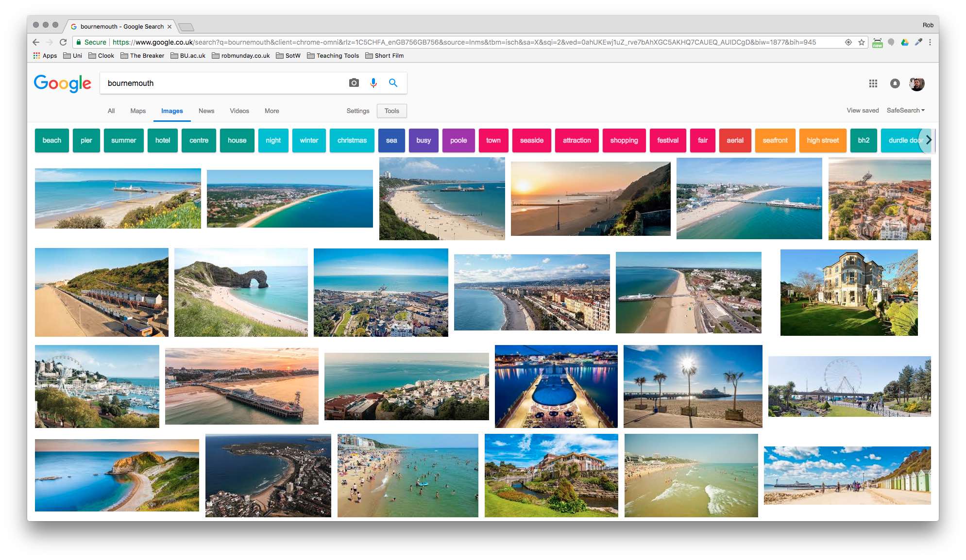This screenshot has height=560, width=966.
Task: Click the Google Drive extension icon
Action: pos(905,42)
